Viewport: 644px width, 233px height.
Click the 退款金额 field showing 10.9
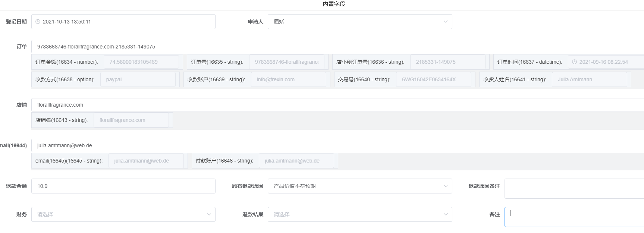coord(123,186)
